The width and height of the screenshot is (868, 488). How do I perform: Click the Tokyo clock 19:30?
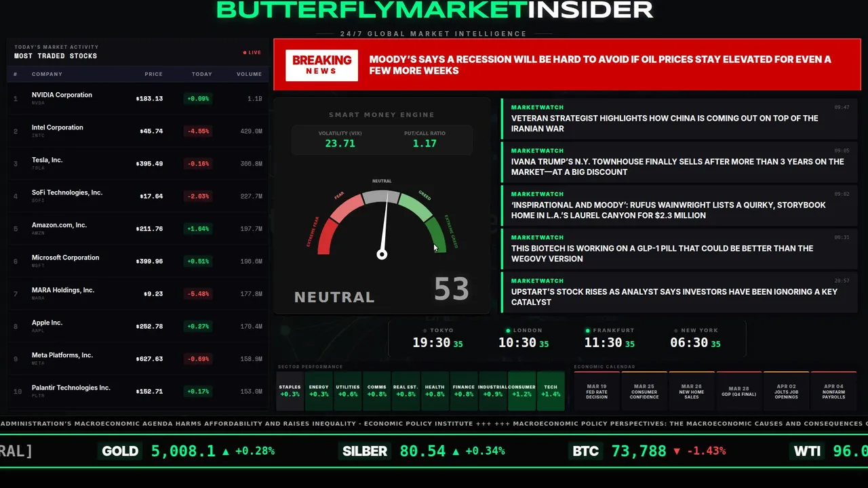point(431,343)
